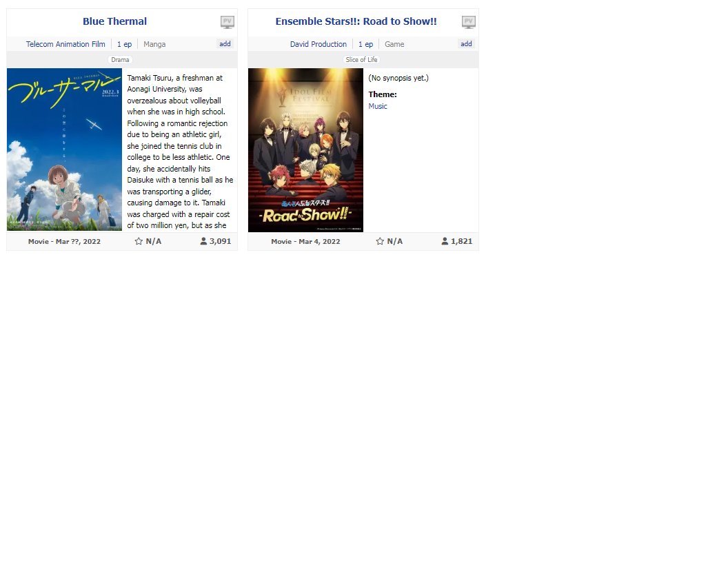The height and width of the screenshot is (587, 728).
Task: Visit the Telecom Animation Film studio page
Action: (x=65, y=44)
